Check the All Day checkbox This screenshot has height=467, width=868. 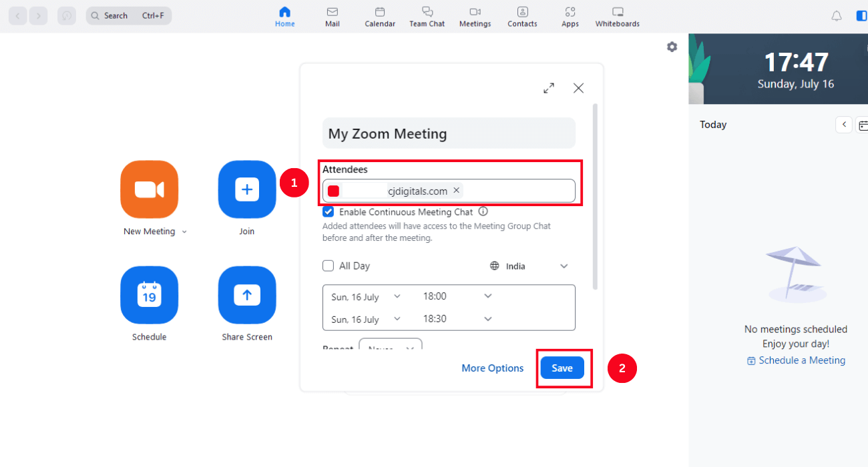(x=329, y=266)
